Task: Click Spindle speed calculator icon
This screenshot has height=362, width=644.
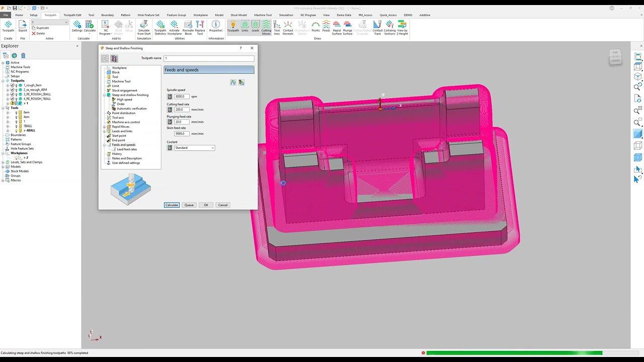Action: (170, 97)
